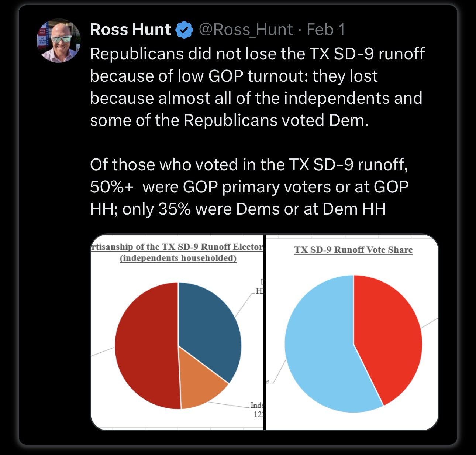Open the Ross Hunt display name link
Image resolution: width=476 pixels, height=455 pixels.
pos(130,30)
